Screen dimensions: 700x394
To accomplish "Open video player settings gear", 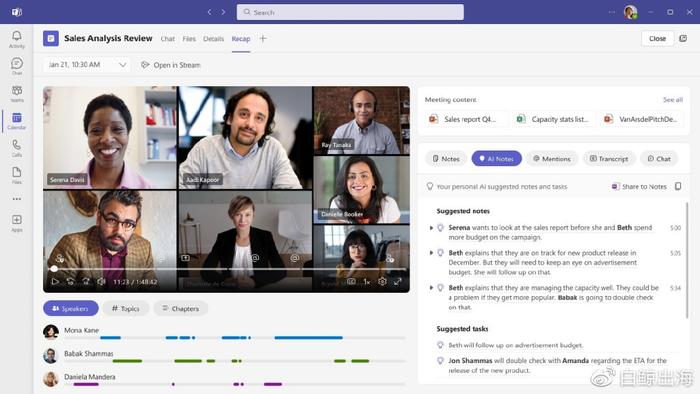I will pyautogui.click(x=382, y=282).
